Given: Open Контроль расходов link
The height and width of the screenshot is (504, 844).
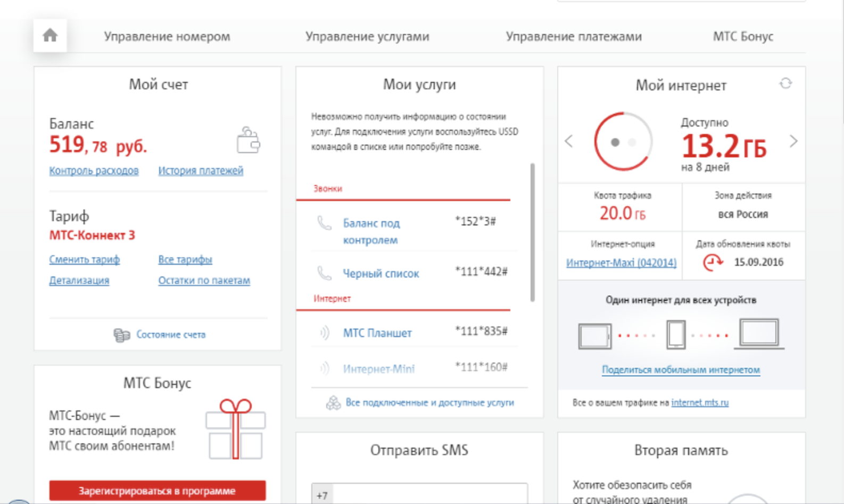Looking at the screenshot, I should coord(94,171).
